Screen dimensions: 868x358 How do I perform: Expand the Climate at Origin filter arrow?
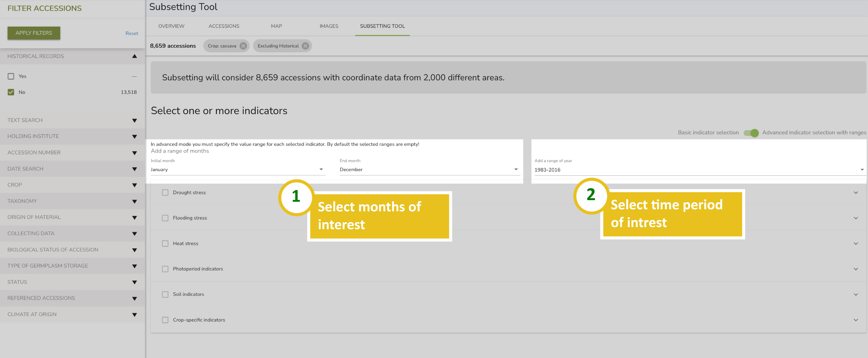[x=134, y=315]
